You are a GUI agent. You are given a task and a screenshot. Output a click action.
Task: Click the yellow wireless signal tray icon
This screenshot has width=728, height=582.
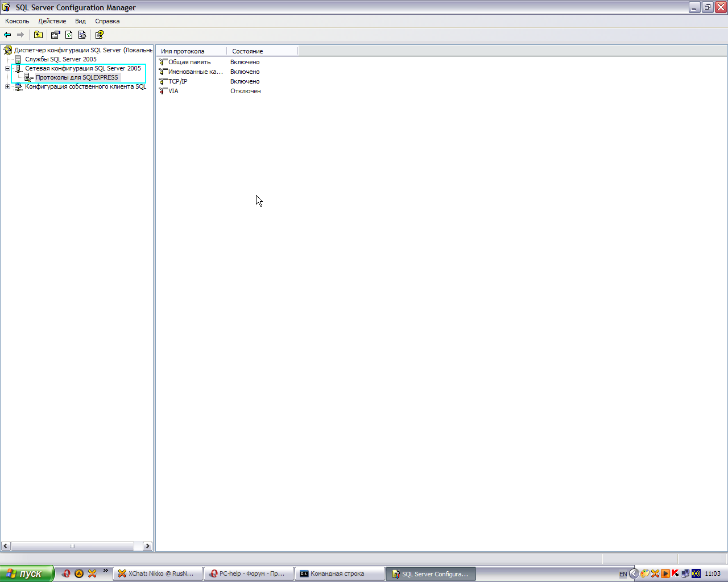[696, 573]
